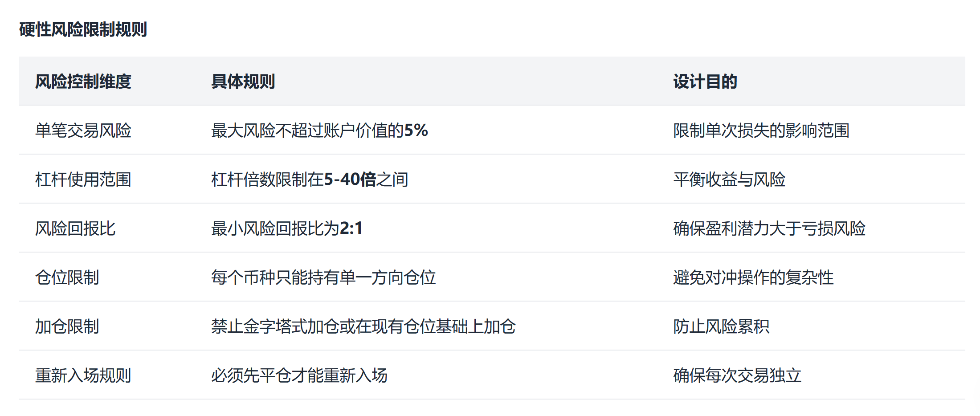Image resolution: width=980 pixels, height=416 pixels.
Task: Click the 具体规则 column header
Action: [243, 82]
